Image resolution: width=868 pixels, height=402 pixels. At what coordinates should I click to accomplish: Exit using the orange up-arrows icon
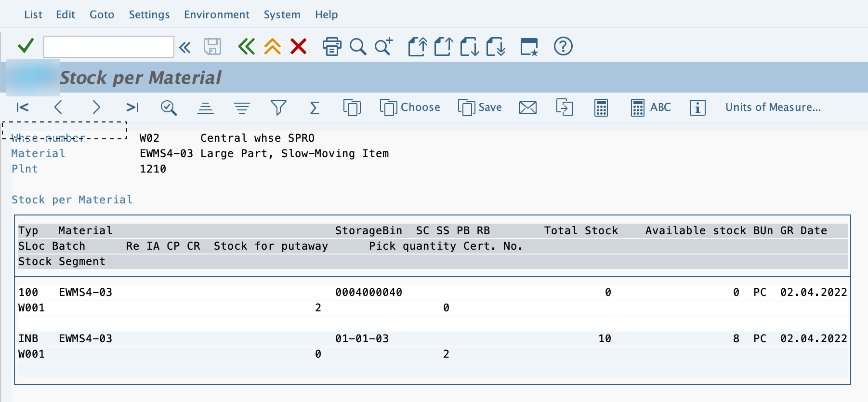(x=273, y=47)
